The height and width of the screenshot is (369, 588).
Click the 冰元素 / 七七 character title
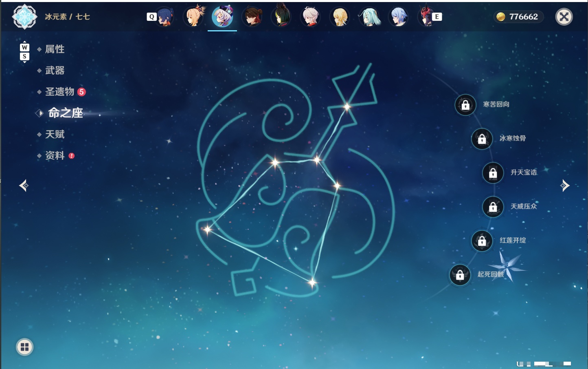[x=67, y=17]
